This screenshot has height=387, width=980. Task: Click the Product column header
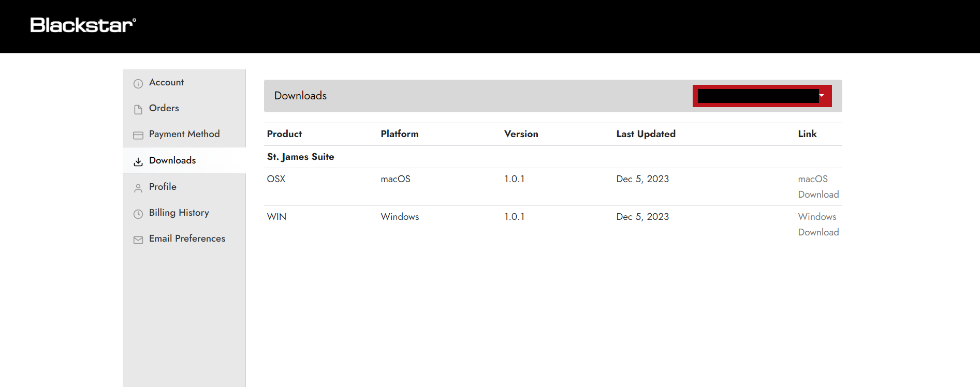[x=284, y=134]
